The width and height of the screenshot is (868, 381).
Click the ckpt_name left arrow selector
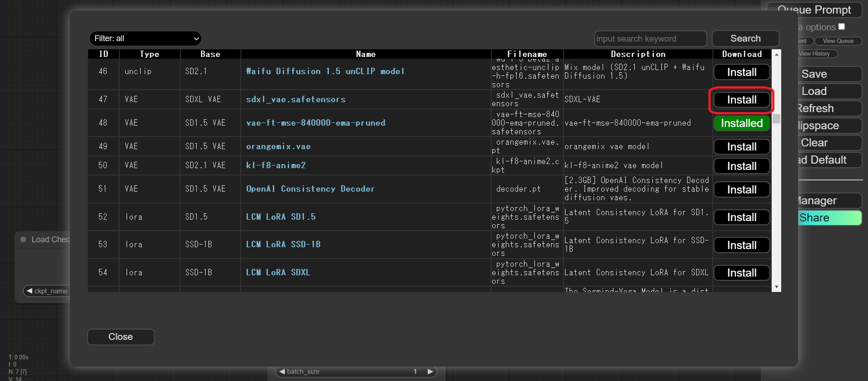click(x=29, y=291)
